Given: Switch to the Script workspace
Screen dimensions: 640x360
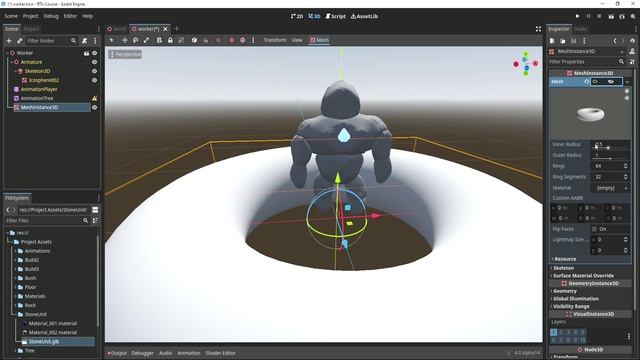Looking at the screenshot, I should 335,16.
